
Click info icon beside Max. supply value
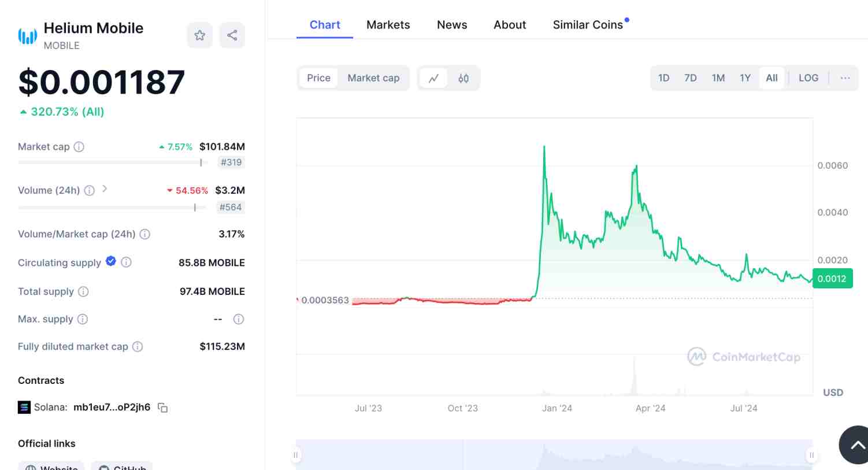click(x=239, y=319)
